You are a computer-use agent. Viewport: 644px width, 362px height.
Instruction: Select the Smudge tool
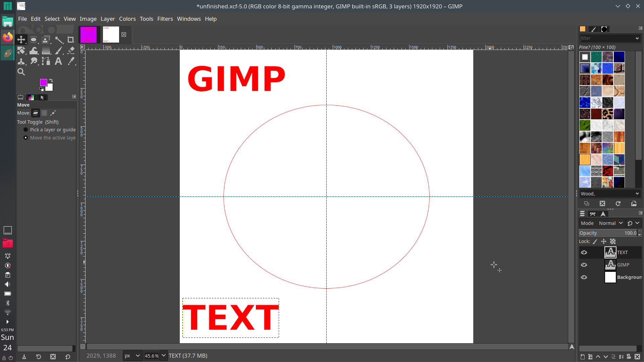tap(34, 61)
